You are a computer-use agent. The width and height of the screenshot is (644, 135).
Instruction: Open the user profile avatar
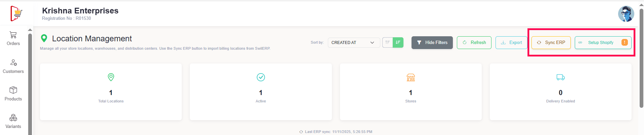tap(626, 14)
